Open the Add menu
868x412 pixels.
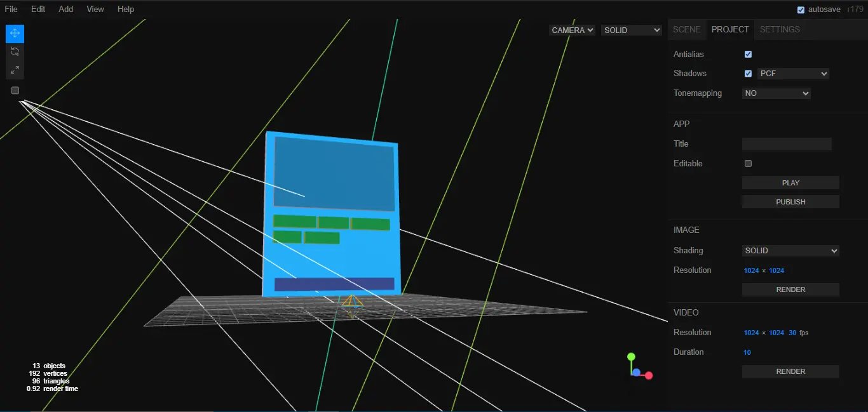coord(65,9)
